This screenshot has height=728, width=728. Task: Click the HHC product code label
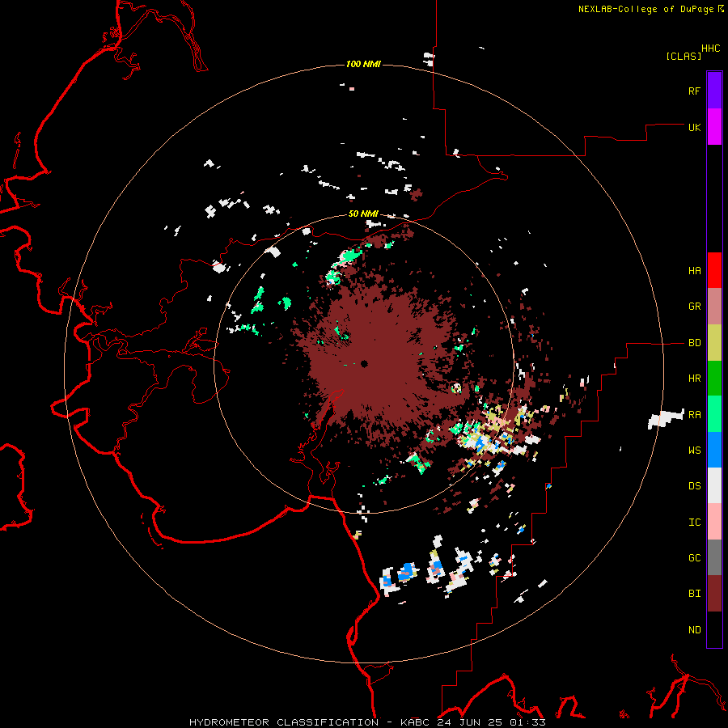tap(710, 49)
